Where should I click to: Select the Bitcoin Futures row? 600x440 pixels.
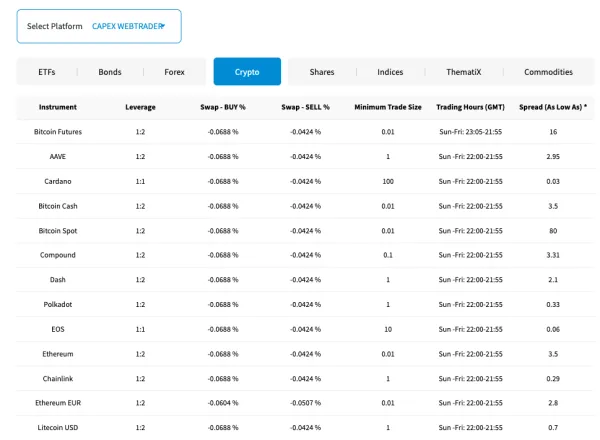coord(58,132)
